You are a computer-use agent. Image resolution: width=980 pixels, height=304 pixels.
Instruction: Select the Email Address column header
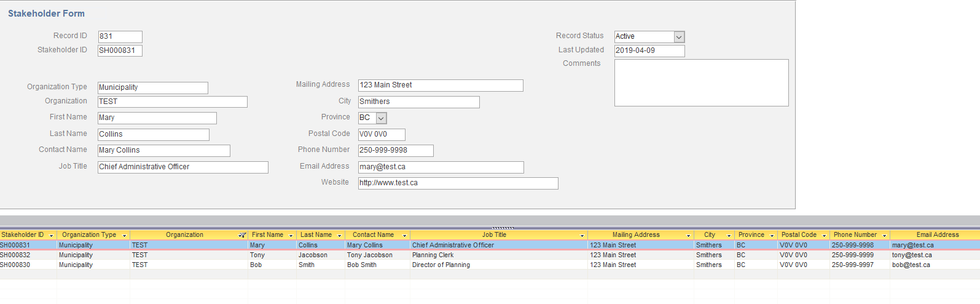(935, 234)
